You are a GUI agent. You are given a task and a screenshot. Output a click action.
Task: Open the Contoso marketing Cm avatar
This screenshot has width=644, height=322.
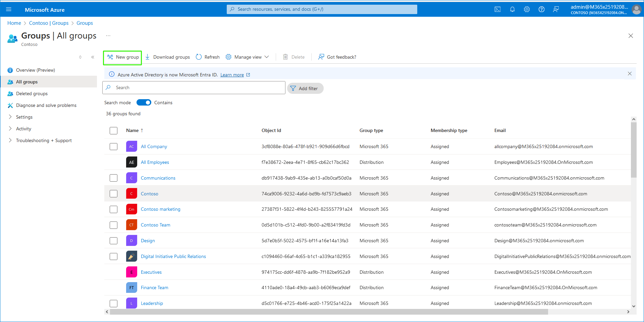pyautogui.click(x=131, y=209)
